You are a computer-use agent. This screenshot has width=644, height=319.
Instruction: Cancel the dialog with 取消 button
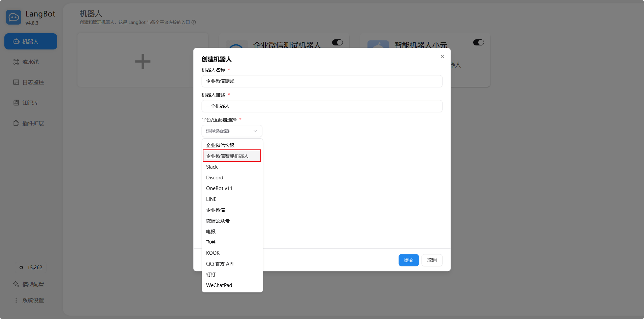(432, 260)
